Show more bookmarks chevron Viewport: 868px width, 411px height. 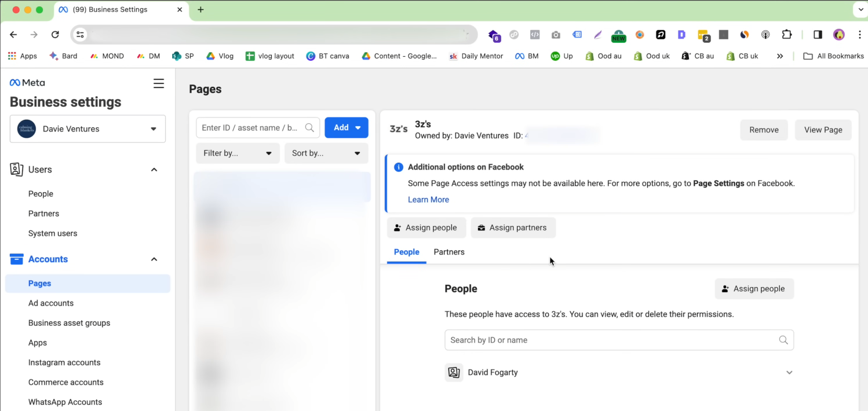[x=780, y=56]
